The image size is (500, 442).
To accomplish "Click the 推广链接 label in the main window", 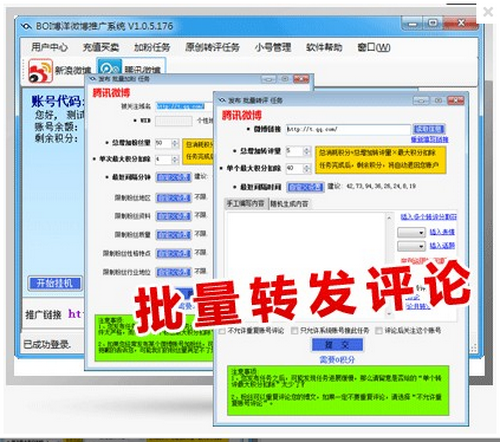I will [x=43, y=314].
